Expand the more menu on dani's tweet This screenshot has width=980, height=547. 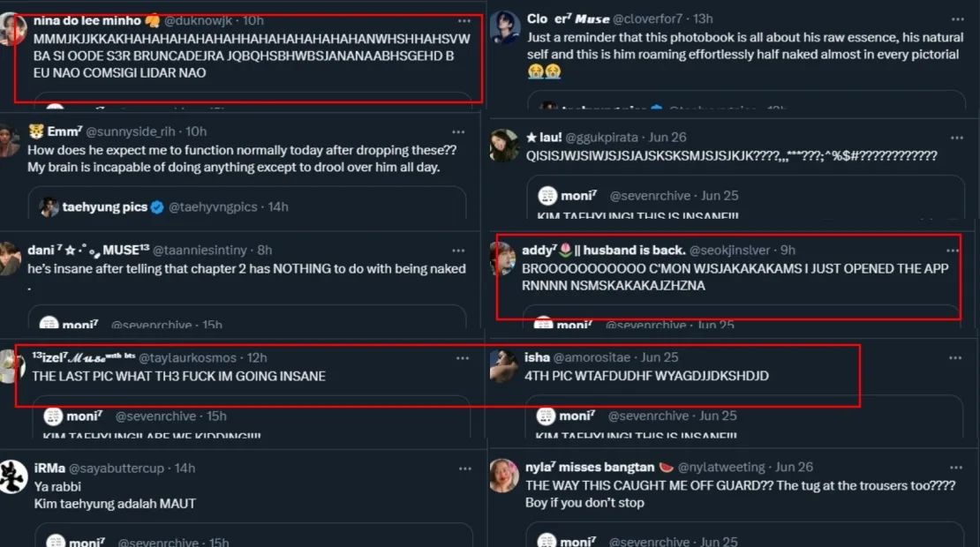463,250
